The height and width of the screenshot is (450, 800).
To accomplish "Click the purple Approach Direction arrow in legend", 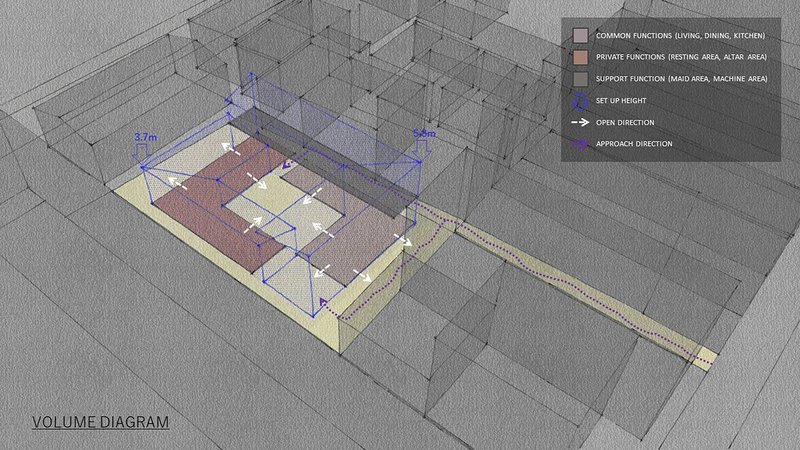I will (579, 144).
